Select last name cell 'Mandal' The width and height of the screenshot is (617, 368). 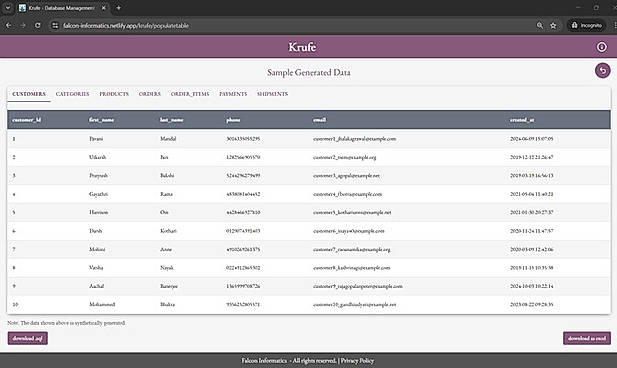168,139
